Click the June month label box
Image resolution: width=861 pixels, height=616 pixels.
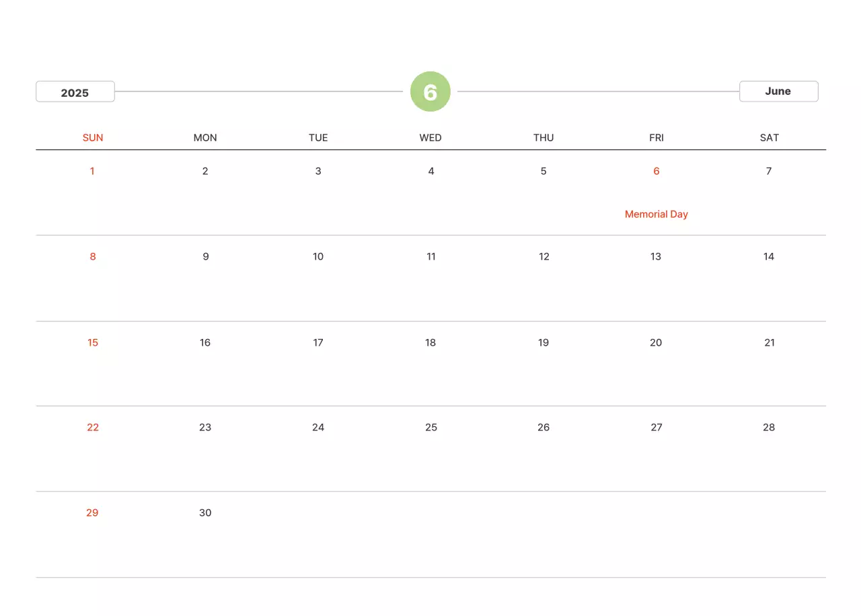pyautogui.click(x=778, y=91)
